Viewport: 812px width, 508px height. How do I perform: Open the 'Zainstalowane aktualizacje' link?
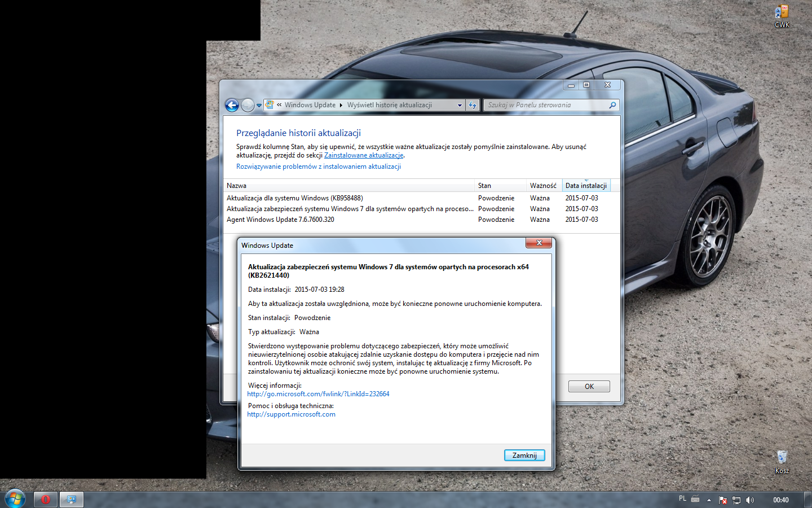[364, 155]
